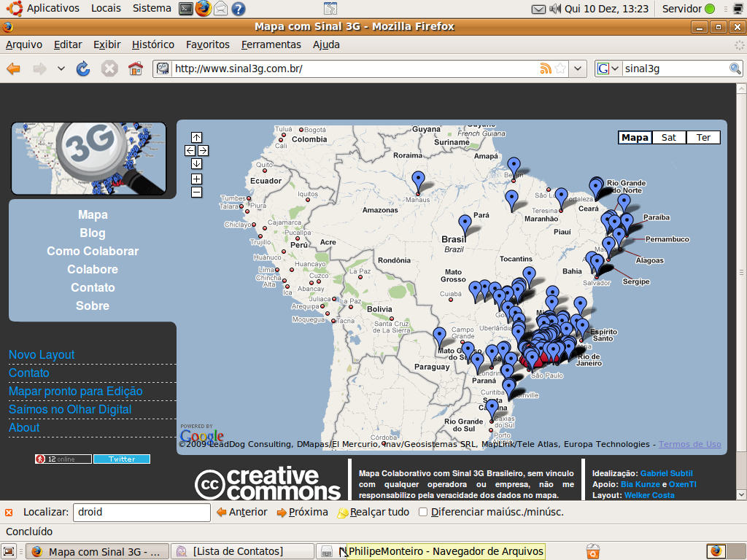The image size is (747, 560).
Task: Reload the page with the refresh icon
Action: [83, 69]
